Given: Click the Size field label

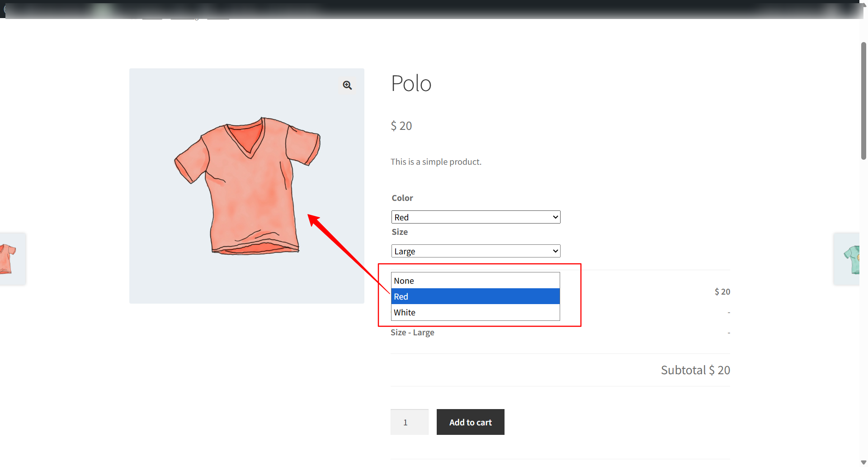Looking at the screenshot, I should [x=400, y=232].
